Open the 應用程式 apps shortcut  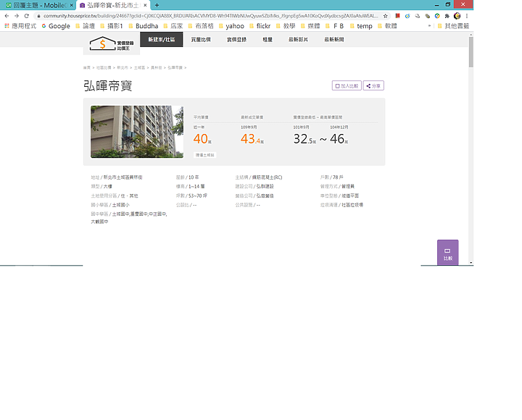(x=20, y=26)
